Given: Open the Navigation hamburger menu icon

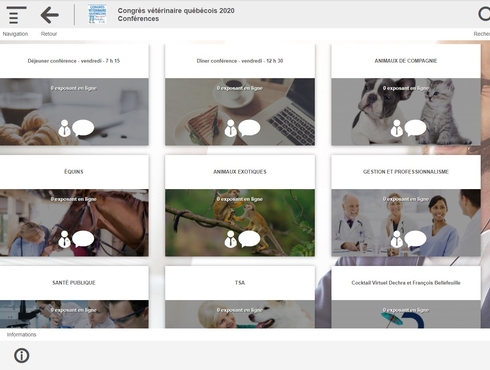Looking at the screenshot, I should pyautogui.click(x=16, y=15).
